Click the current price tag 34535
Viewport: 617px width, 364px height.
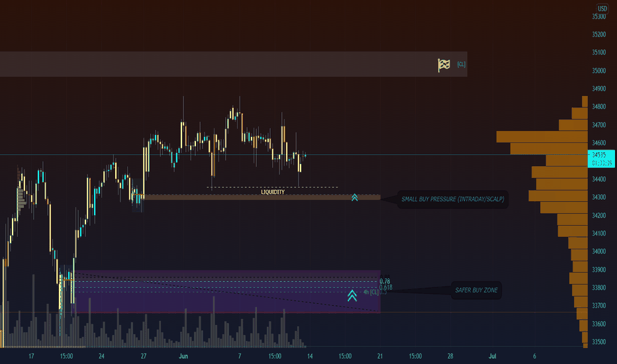[598, 155]
